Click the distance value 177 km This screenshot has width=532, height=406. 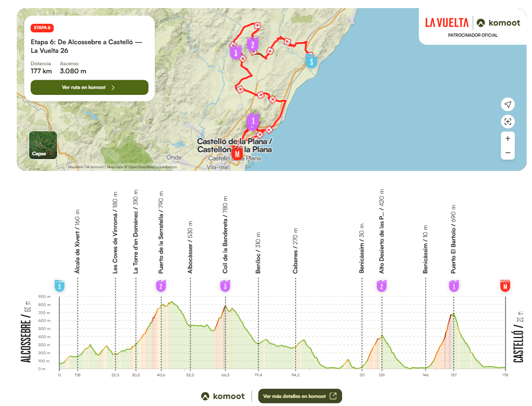(41, 71)
